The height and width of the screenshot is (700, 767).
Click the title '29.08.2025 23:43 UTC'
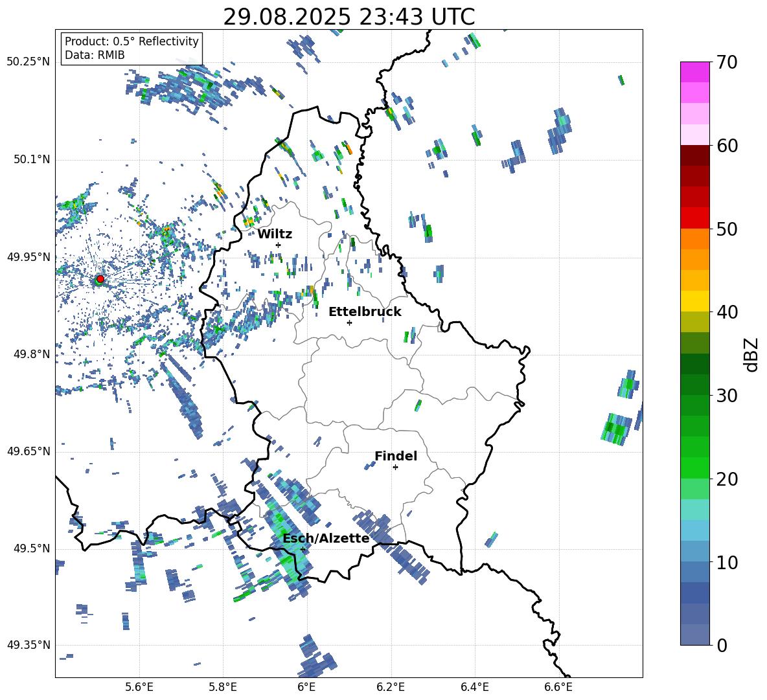(x=349, y=17)
